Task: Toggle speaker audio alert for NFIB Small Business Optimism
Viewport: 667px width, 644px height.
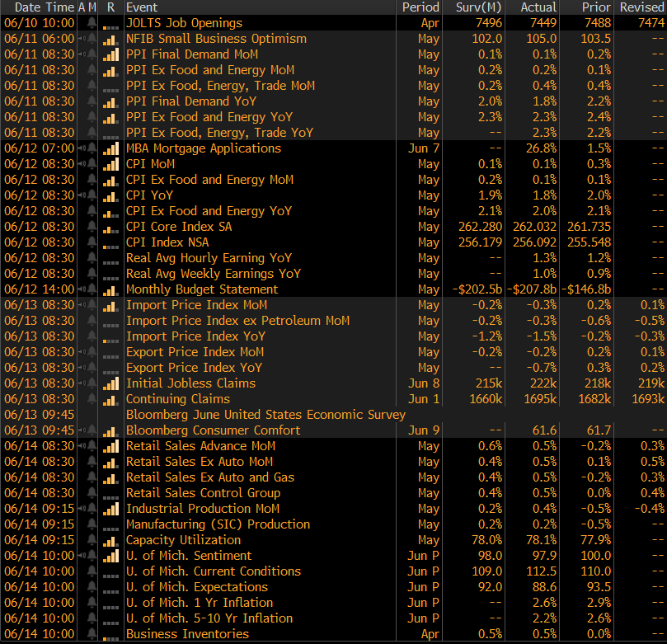Action: 82,39
